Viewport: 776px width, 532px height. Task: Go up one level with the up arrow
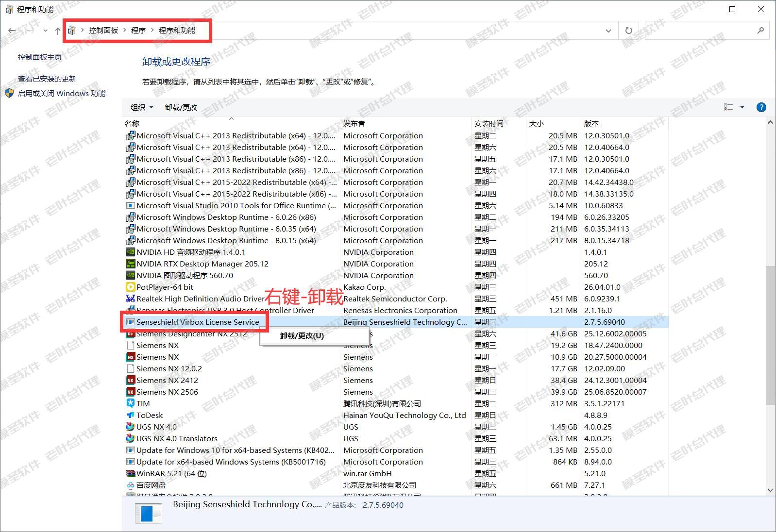click(58, 31)
